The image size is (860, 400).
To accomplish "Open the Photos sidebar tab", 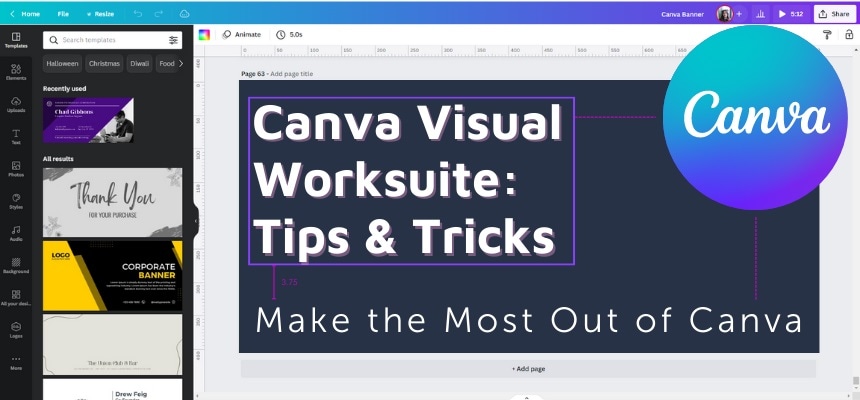I will (x=16, y=169).
